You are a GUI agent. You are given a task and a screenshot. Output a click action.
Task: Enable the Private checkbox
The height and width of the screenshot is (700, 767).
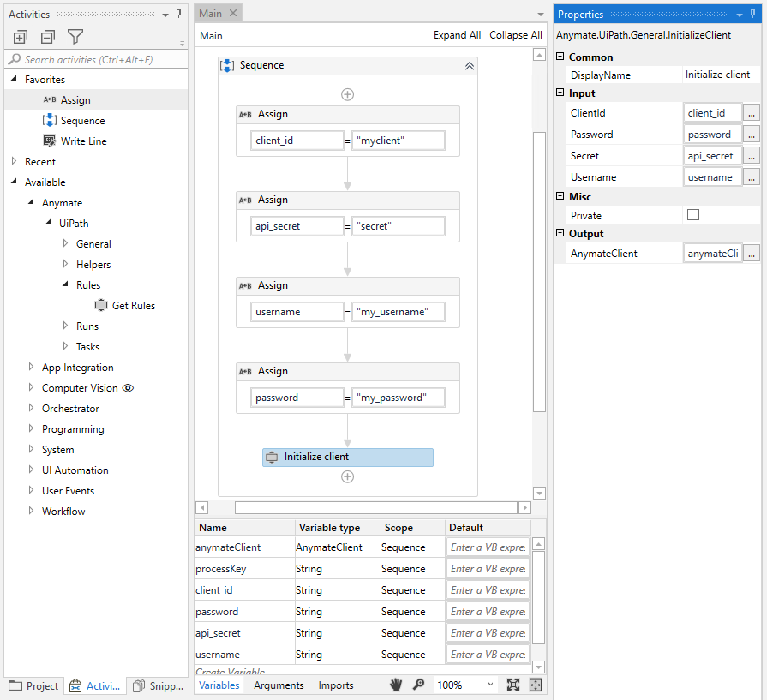(x=692, y=215)
